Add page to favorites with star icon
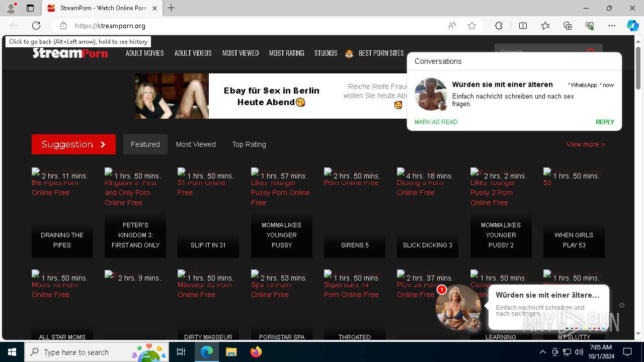Screen dimensions: 644x362 click(x=472, y=26)
